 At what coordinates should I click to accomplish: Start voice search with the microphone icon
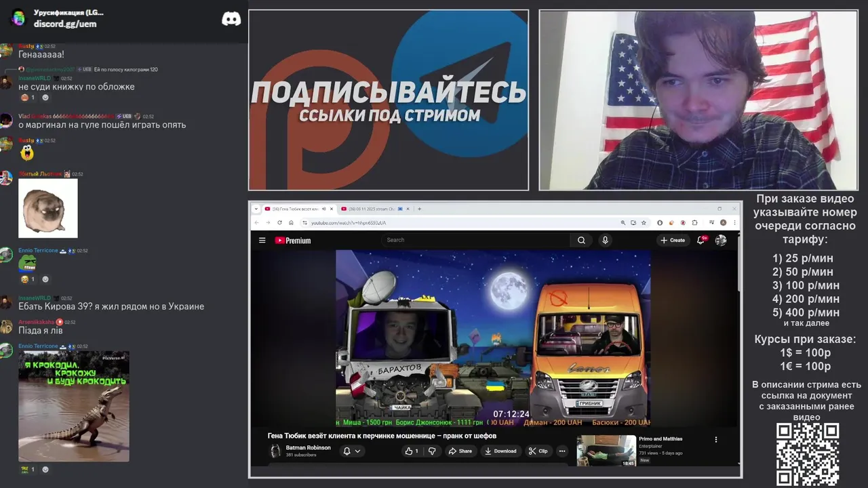click(x=605, y=240)
